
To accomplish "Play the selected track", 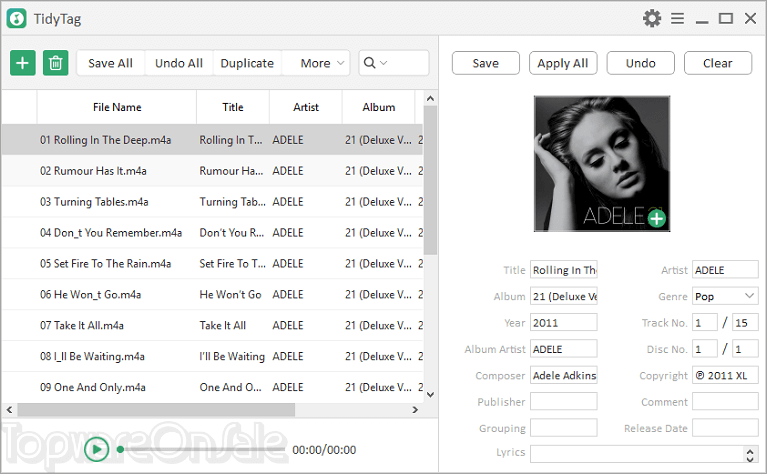I will [96, 450].
